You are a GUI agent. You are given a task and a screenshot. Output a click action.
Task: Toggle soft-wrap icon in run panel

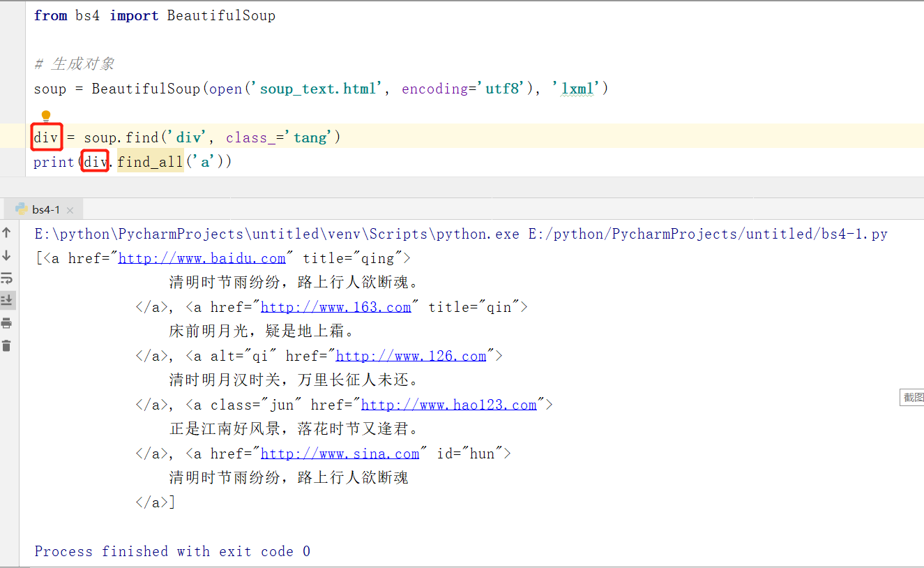click(7, 278)
